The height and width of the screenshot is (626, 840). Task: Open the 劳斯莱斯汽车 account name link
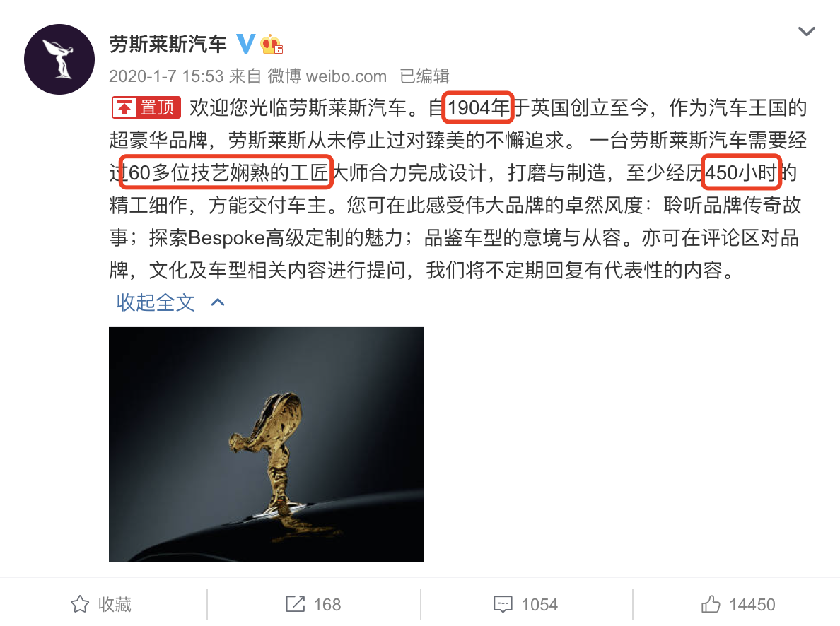click(168, 44)
